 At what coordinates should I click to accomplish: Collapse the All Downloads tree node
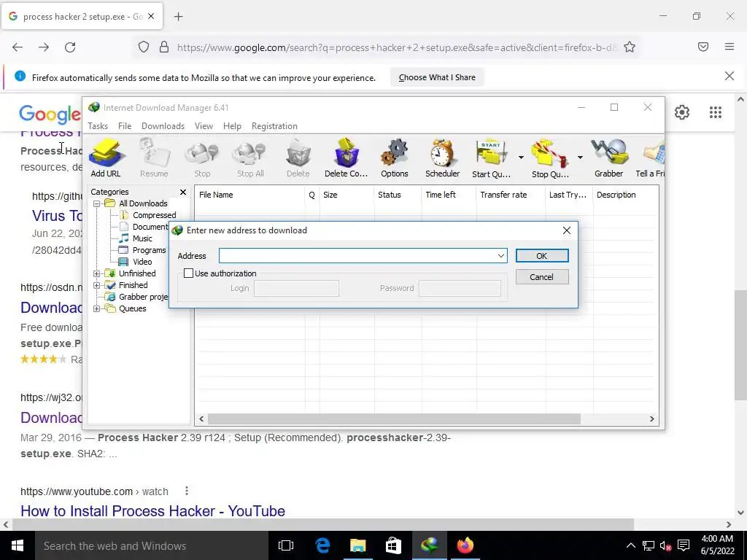tap(97, 203)
